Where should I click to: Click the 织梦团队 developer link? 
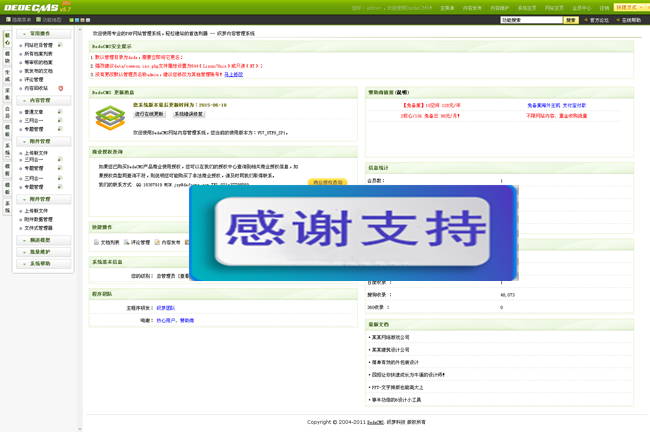166,308
